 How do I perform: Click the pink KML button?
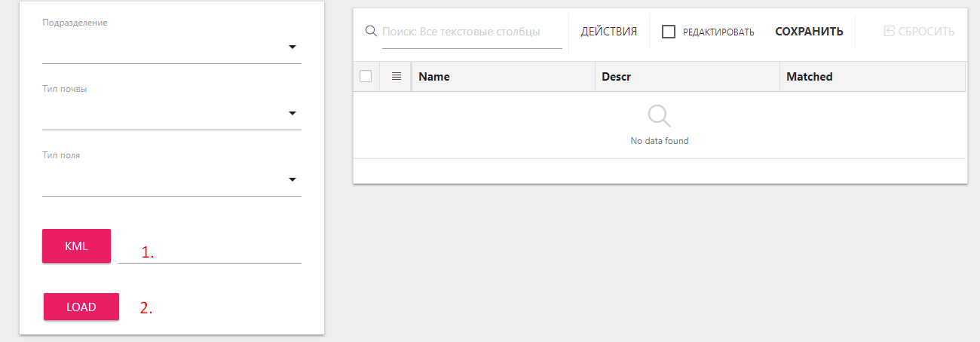(76, 246)
